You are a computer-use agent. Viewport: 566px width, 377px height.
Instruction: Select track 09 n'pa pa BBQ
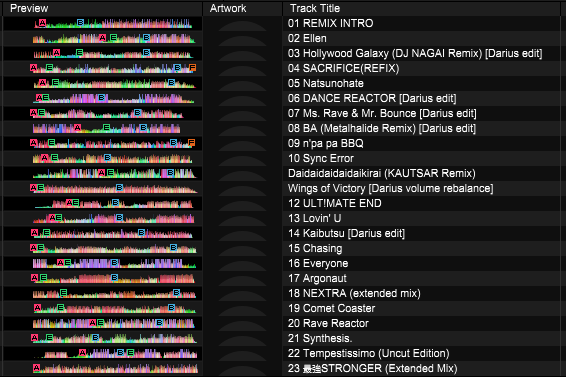pyautogui.click(x=326, y=143)
